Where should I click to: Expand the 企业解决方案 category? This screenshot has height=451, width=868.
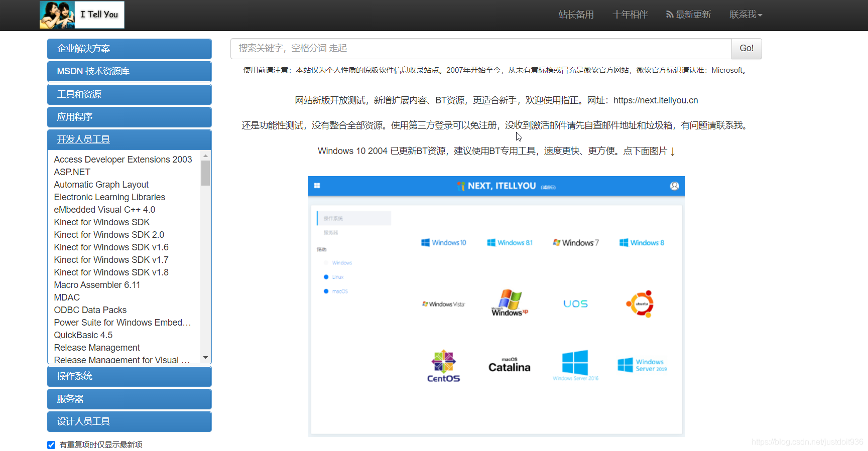(x=129, y=49)
